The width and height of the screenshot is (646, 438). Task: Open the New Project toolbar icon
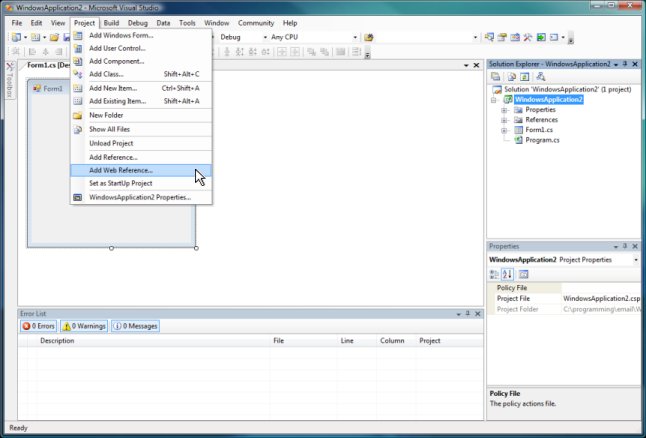pyautogui.click(x=16, y=37)
